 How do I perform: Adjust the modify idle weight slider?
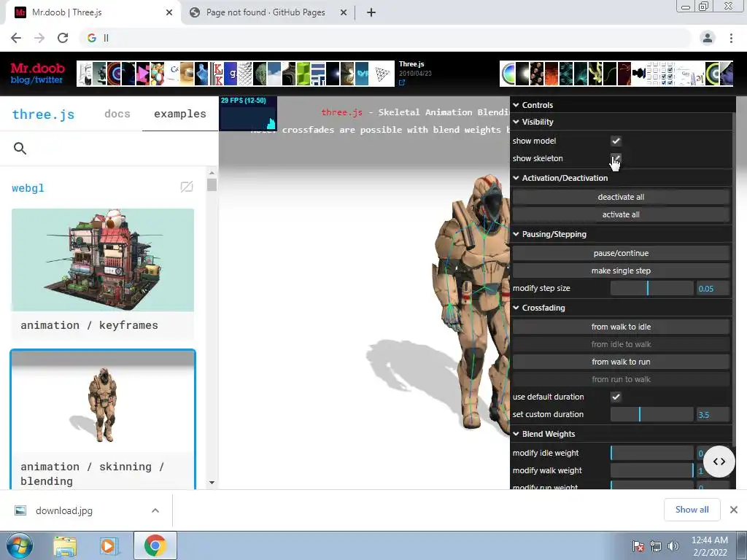pyautogui.click(x=651, y=453)
